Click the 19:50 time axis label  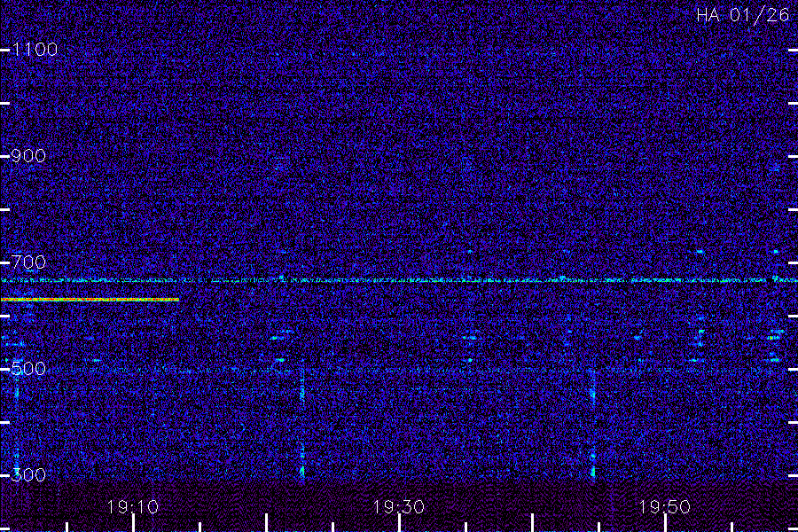click(x=665, y=507)
